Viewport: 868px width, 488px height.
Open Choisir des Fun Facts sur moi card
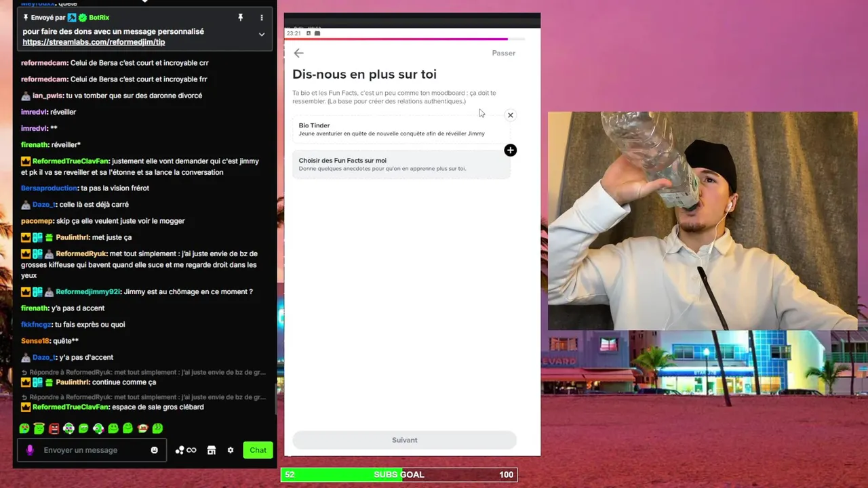click(401, 165)
